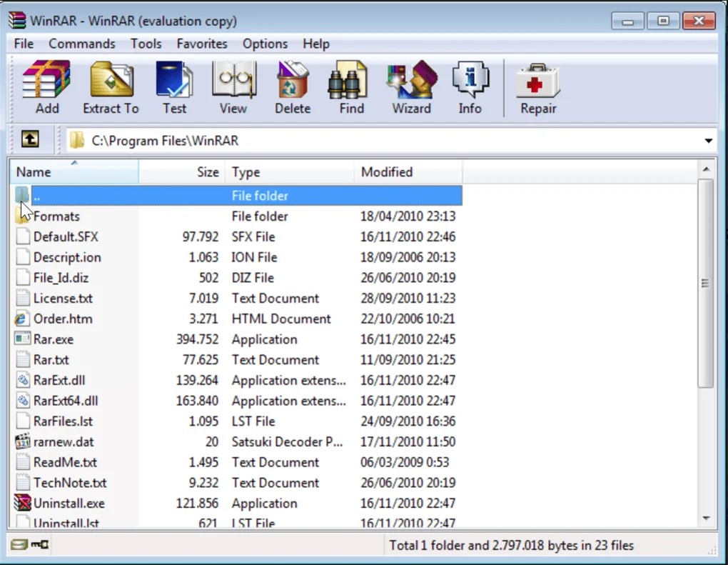Sort by Modified column header
728x565 pixels.
click(x=408, y=172)
